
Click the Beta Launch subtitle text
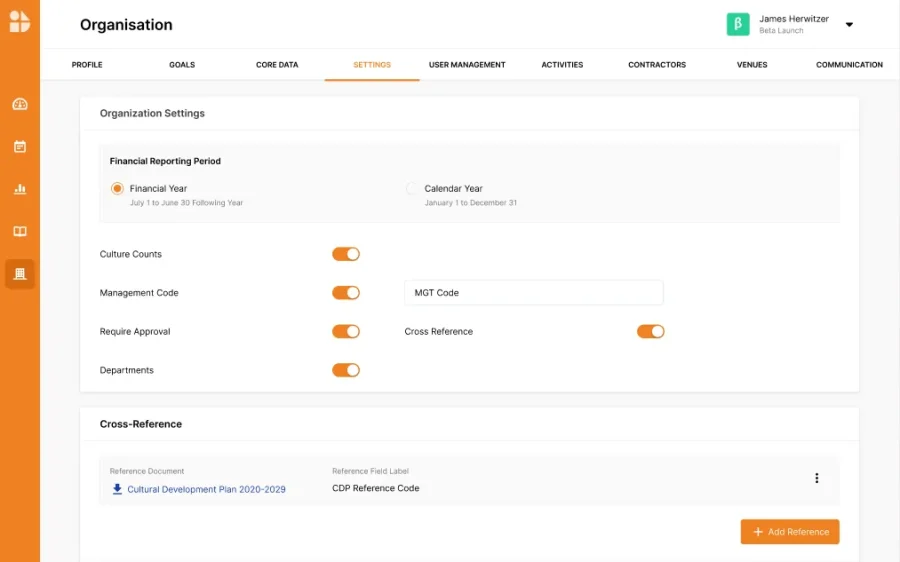tap(781, 31)
